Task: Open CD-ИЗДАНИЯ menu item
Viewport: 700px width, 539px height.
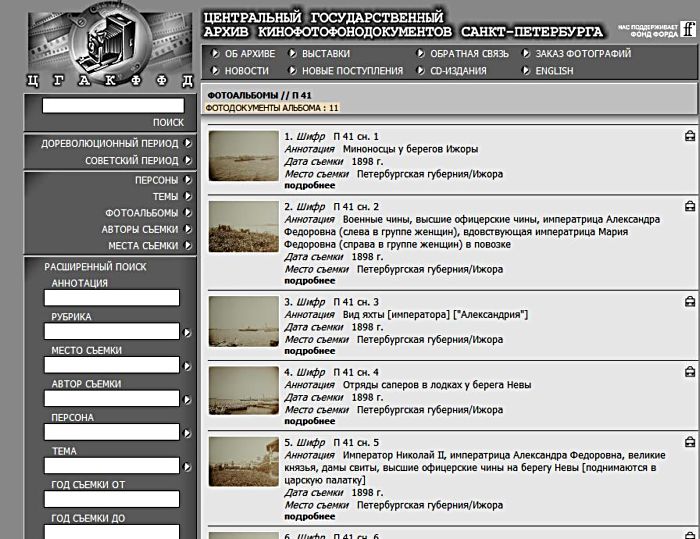Action: [x=458, y=71]
